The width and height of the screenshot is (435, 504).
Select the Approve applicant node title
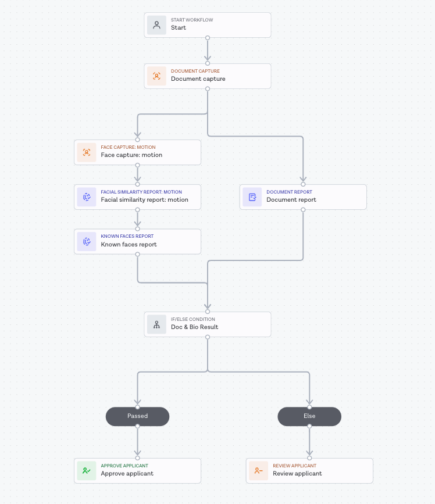[x=127, y=474]
